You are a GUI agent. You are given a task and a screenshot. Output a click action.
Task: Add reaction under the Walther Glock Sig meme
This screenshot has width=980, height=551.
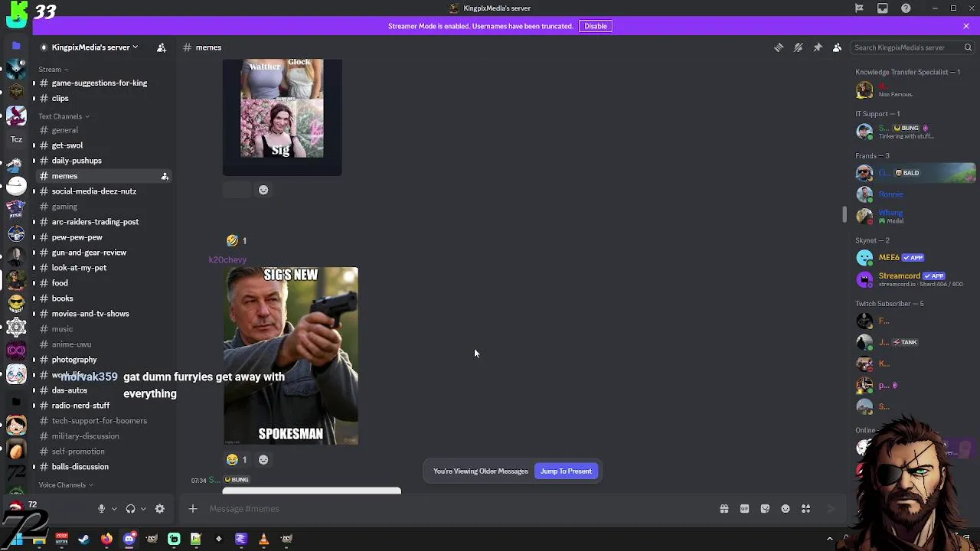coord(263,190)
